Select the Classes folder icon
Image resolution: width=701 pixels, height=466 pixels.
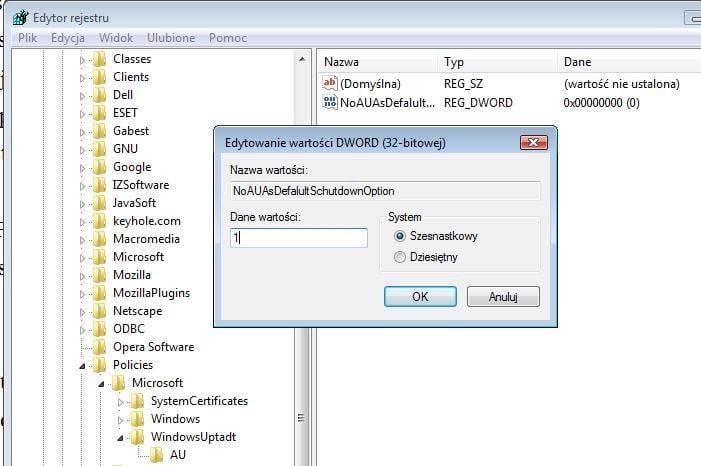click(99, 59)
